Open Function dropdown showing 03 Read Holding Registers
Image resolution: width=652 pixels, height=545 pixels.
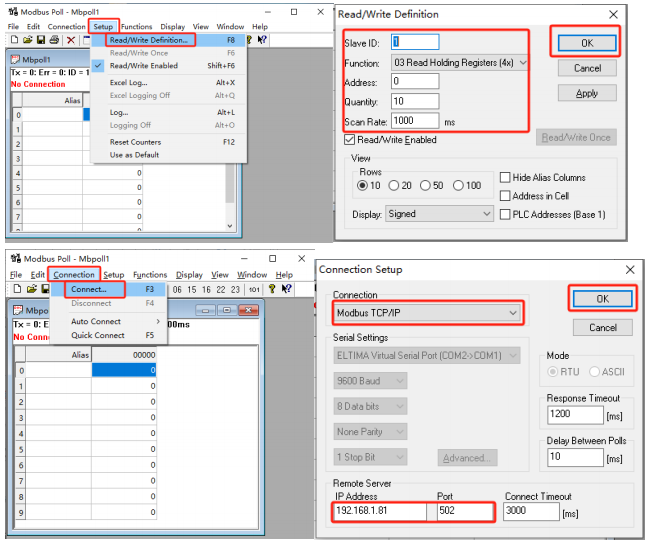coord(459,63)
